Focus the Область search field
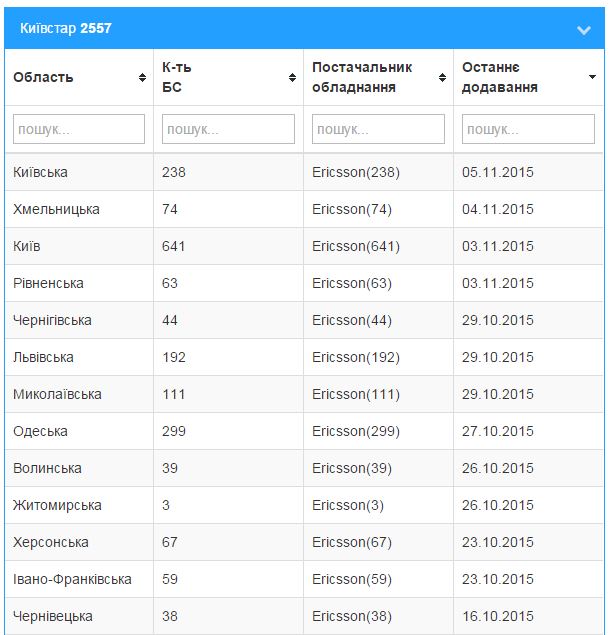 (79, 129)
